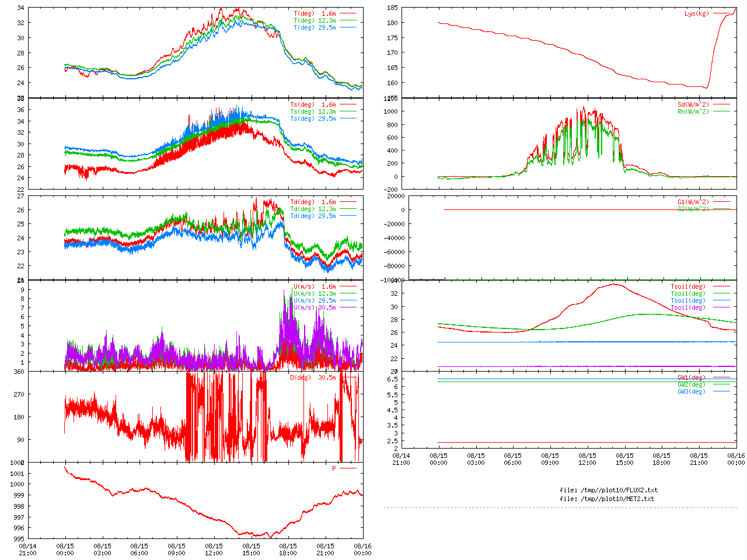Pick the "Td(deg) 29.5m" legend text
The height and width of the screenshot is (560, 747).
(x=313, y=216)
